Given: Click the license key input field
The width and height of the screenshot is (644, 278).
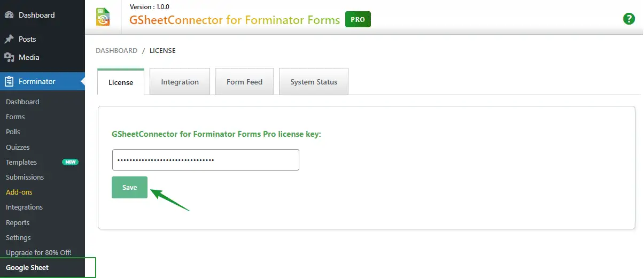Looking at the screenshot, I should (x=205, y=160).
